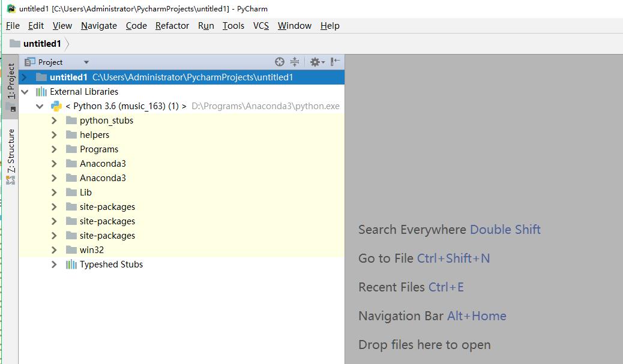
Task: Expand the Programs folder
Action: click(x=54, y=149)
